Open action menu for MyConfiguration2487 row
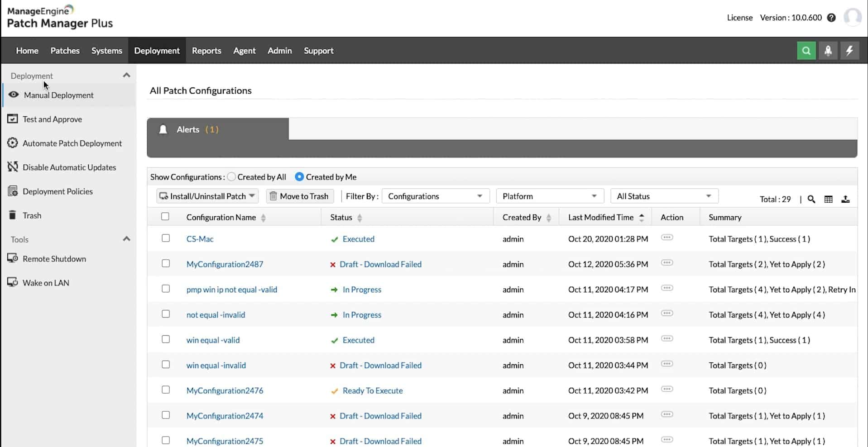Viewport: 868px width, 447px height. coord(667,263)
